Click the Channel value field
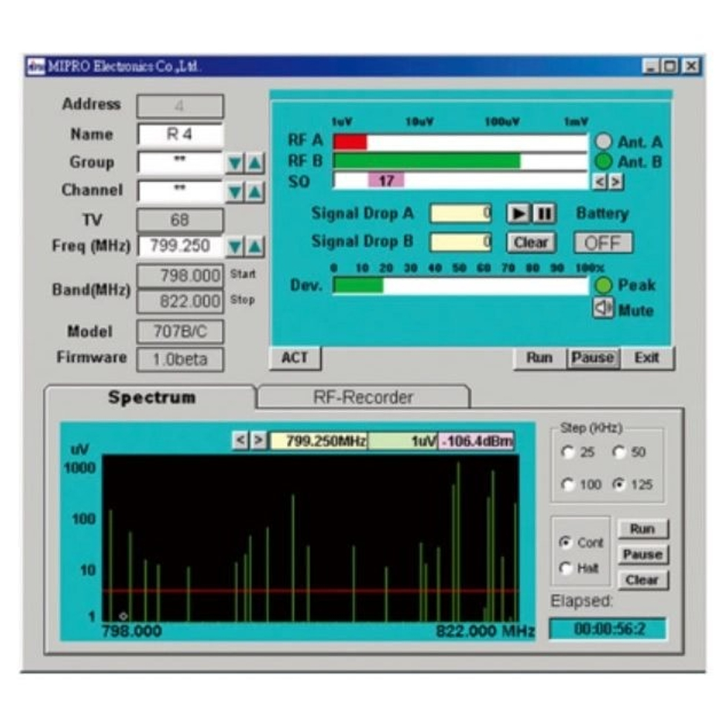Screen dimensions: 728x728 click(x=180, y=191)
